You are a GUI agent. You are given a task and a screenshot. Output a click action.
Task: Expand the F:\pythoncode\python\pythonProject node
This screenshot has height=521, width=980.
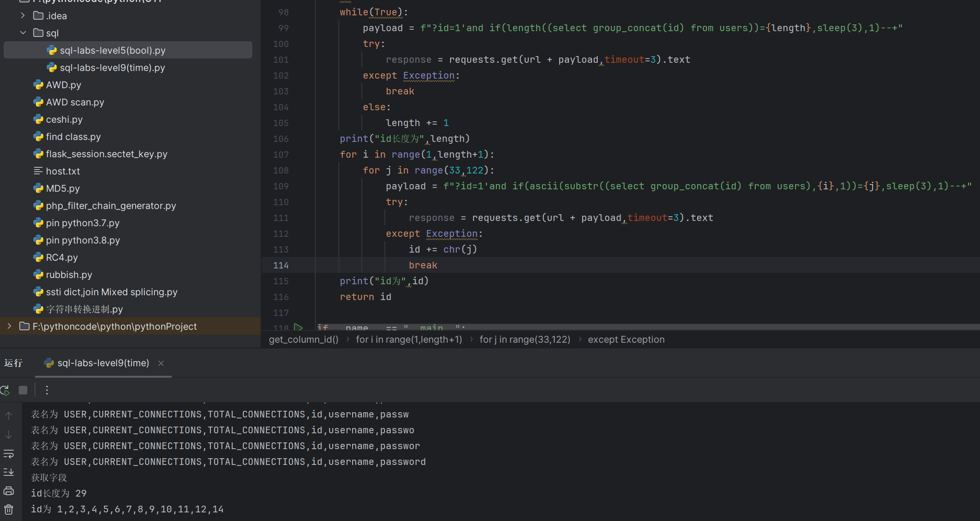(10, 326)
